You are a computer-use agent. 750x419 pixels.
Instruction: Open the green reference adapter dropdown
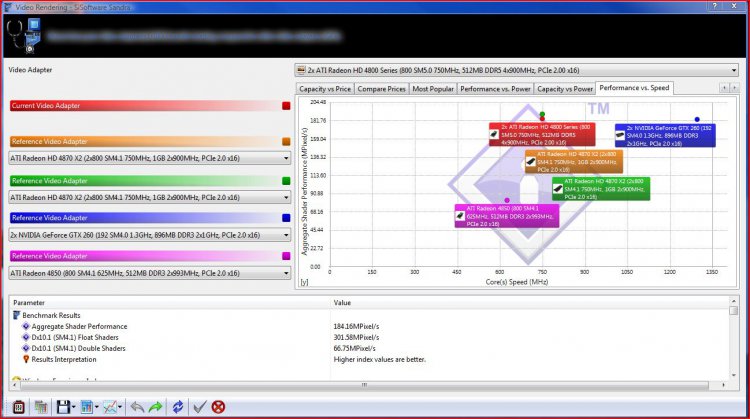[x=150, y=197]
